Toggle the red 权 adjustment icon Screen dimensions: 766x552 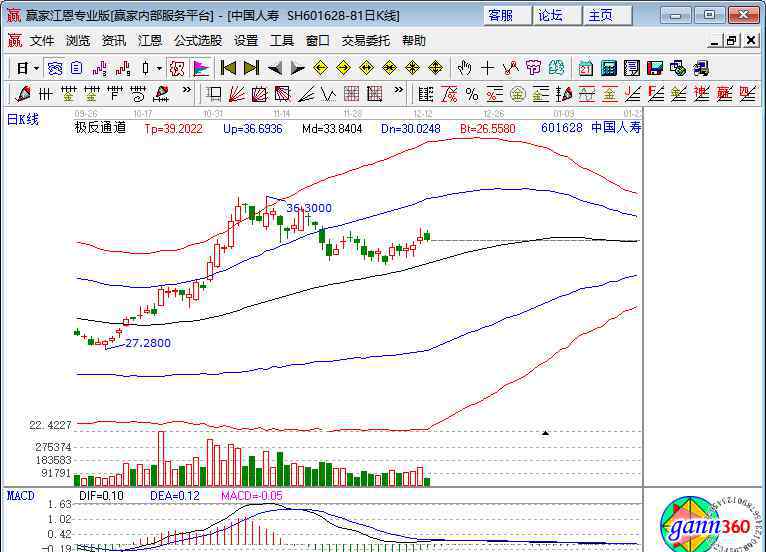(x=176, y=68)
